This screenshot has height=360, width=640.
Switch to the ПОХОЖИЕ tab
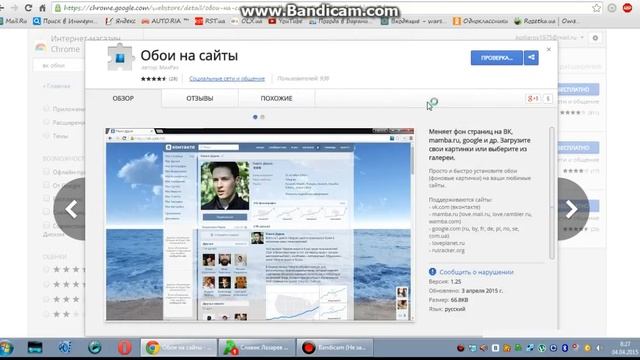coord(276,98)
